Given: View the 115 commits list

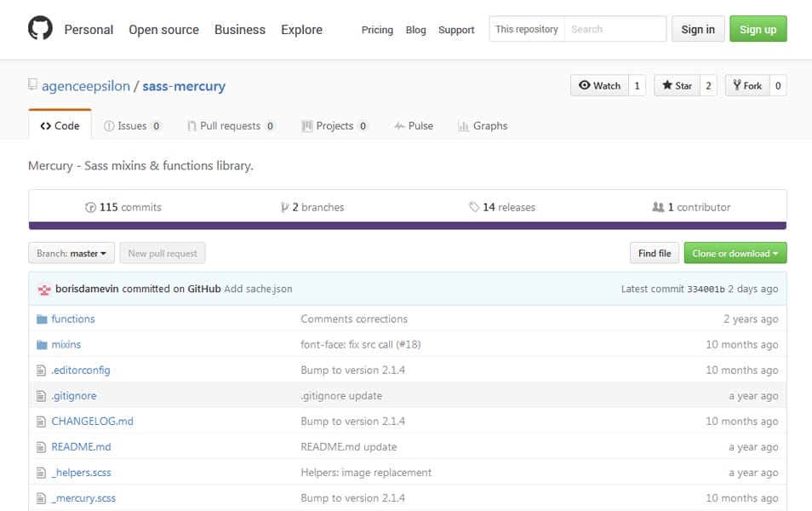Looking at the screenshot, I should tap(123, 207).
